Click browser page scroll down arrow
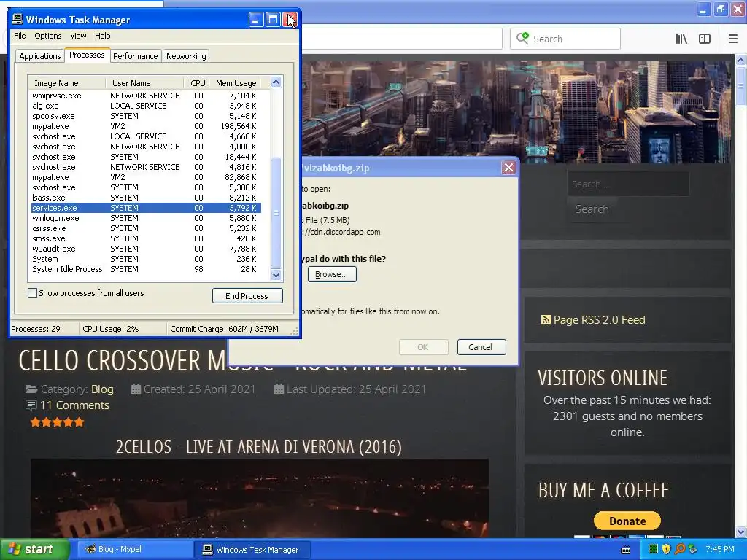This screenshot has width=747, height=560. pyautogui.click(x=741, y=532)
